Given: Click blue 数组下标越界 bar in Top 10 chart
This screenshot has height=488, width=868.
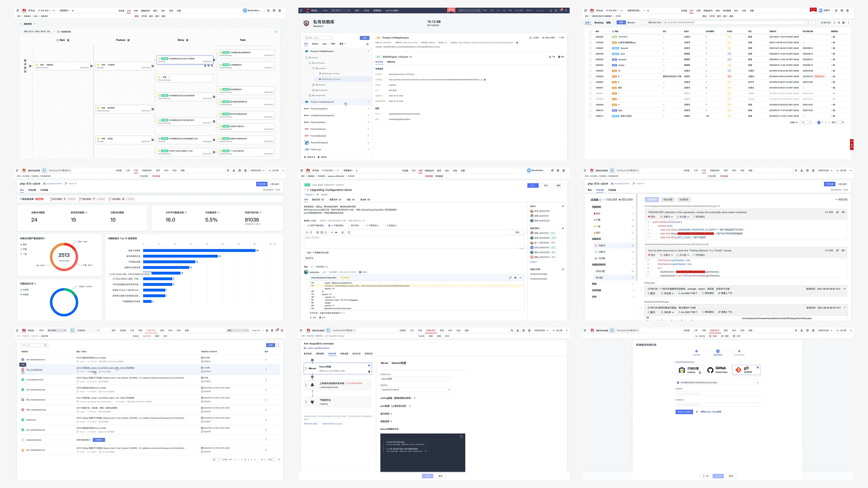Looking at the screenshot, I should [199, 251].
